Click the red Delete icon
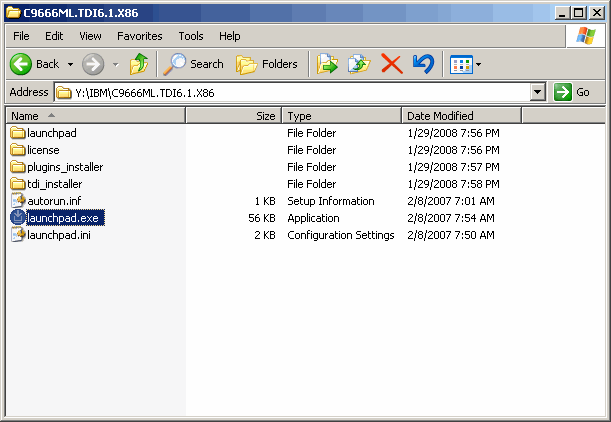611x422 pixels. point(391,64)
